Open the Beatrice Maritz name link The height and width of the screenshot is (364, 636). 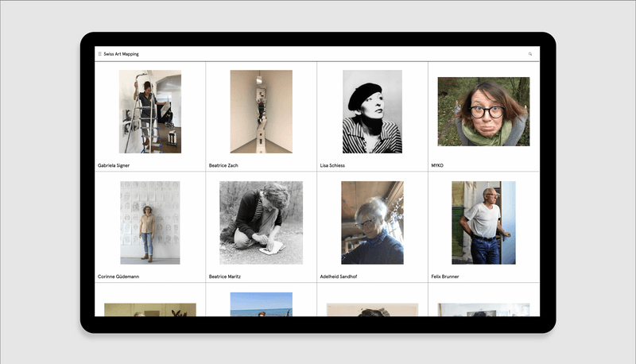[225, 277]
